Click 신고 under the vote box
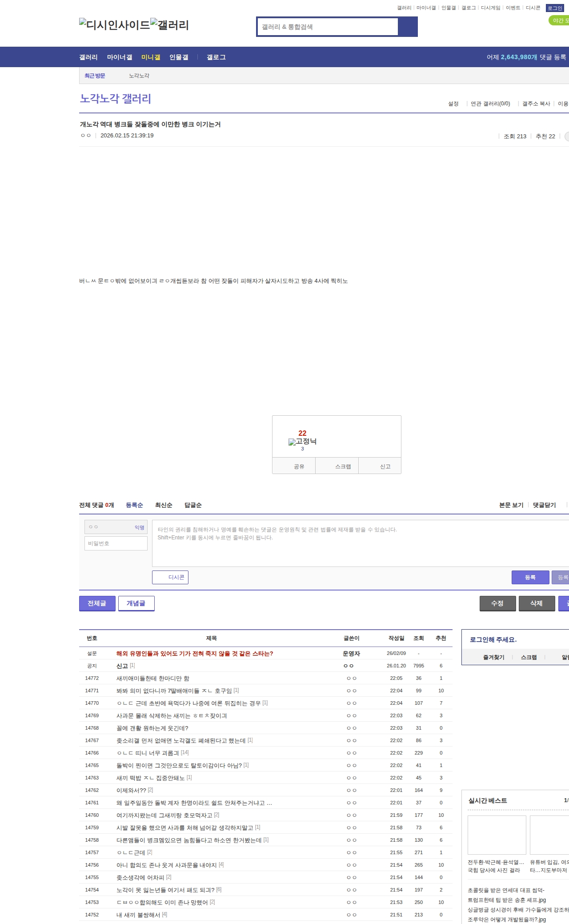Viewport: 569px width, 924px height. (x=380, y=466)
